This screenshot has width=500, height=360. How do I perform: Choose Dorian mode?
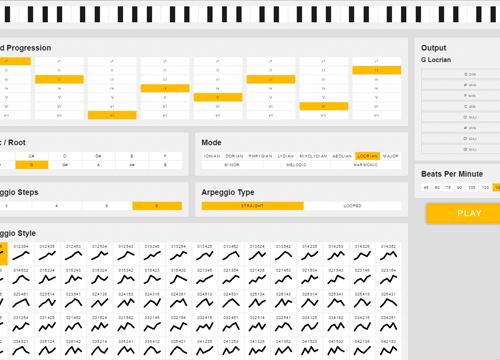(234, 156)
